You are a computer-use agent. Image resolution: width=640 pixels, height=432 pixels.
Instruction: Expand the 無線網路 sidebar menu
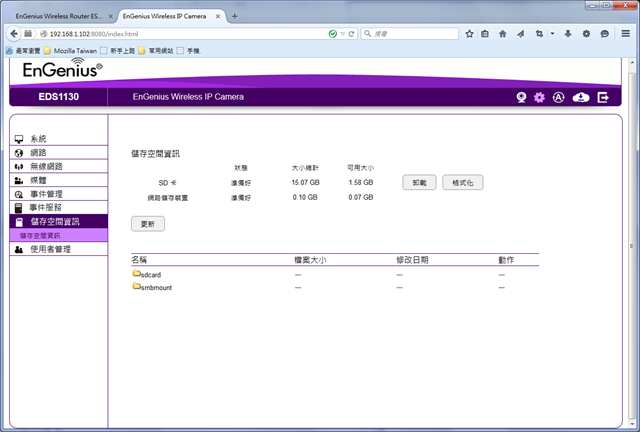click(x=45, y=166)
